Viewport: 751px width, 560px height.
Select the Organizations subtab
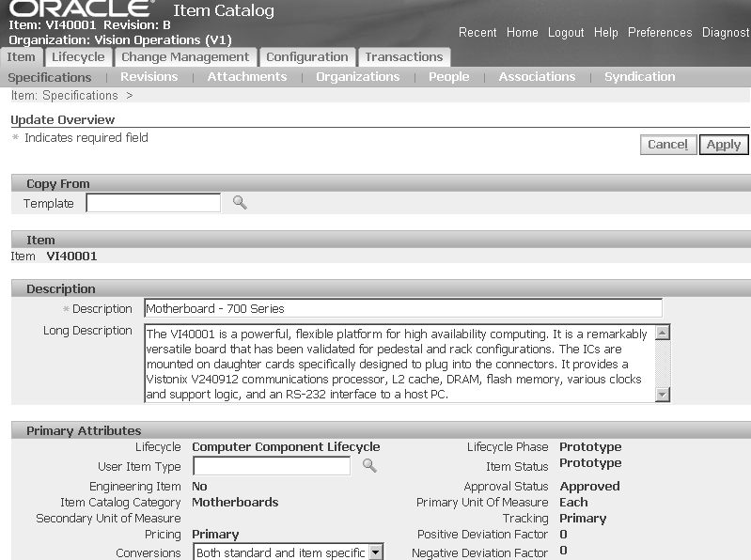coord(358,77)
